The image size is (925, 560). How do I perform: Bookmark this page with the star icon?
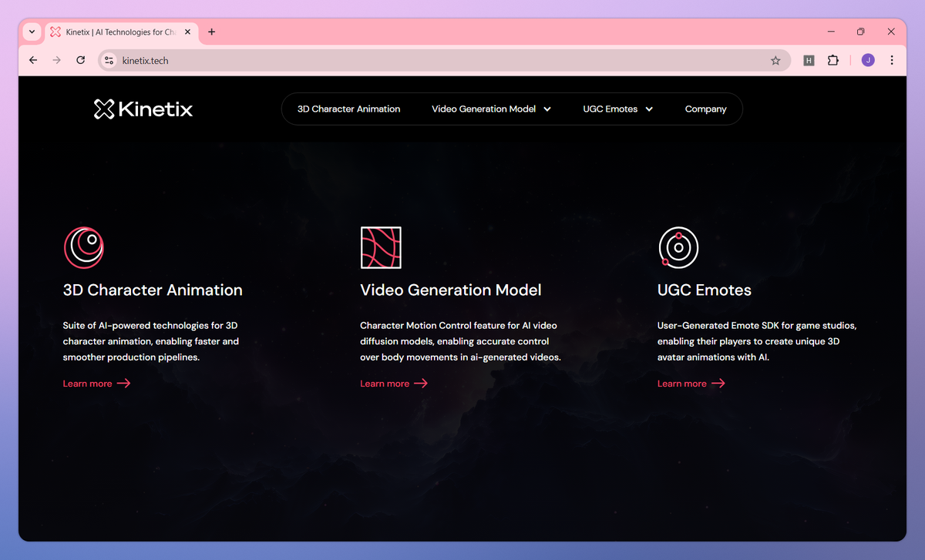tap(775, 60)
